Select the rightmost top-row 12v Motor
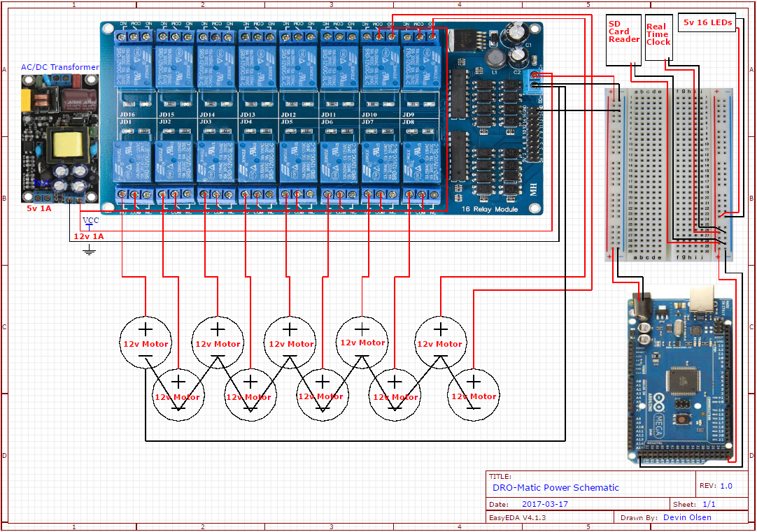The height and width of the screenshot is (532, 757). click(440, 342)
